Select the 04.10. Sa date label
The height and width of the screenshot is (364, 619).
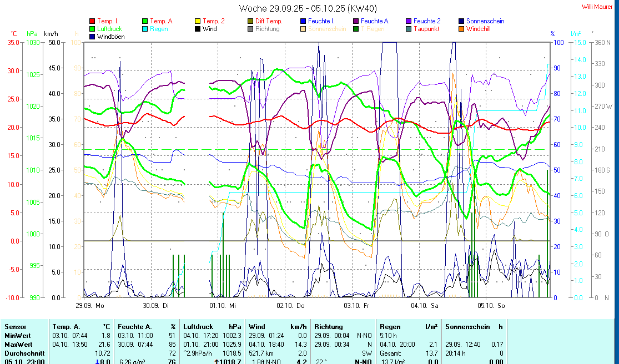tap(425, 306)
